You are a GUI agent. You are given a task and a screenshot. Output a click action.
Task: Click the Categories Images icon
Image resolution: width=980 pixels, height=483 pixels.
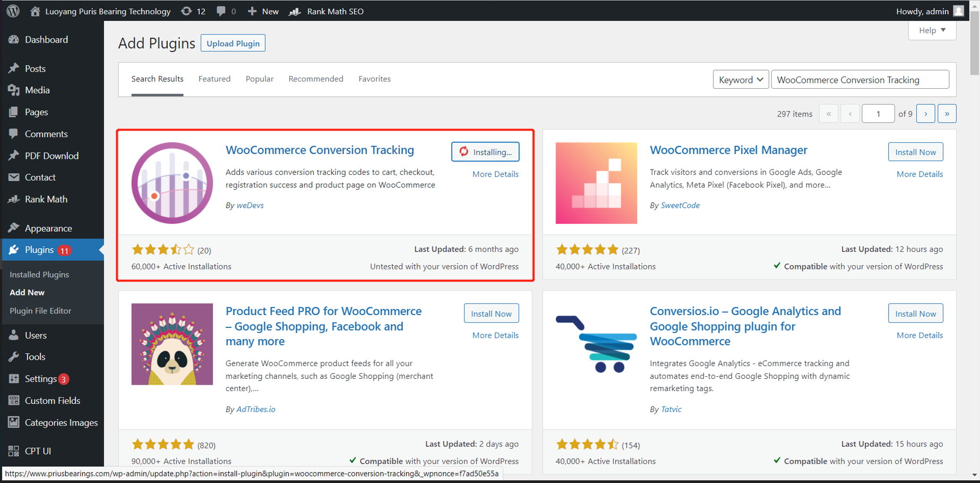pyautogui.click(x=14, y=422)
